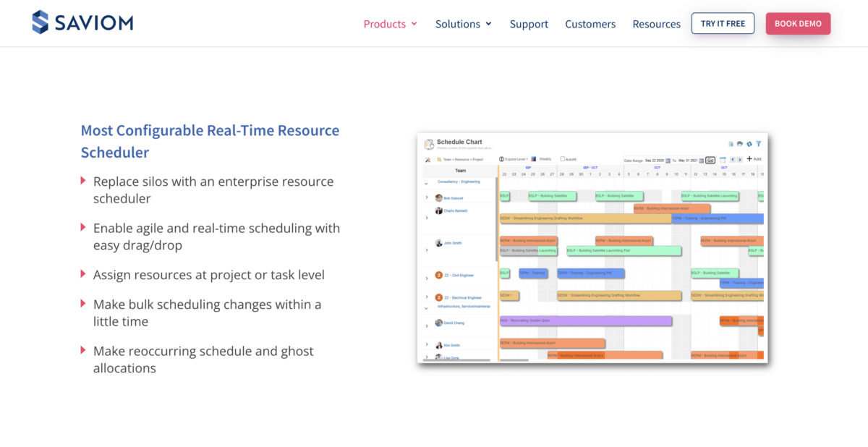Open the filter icon at top right
The image size is (868, 447).
point(759,144)
